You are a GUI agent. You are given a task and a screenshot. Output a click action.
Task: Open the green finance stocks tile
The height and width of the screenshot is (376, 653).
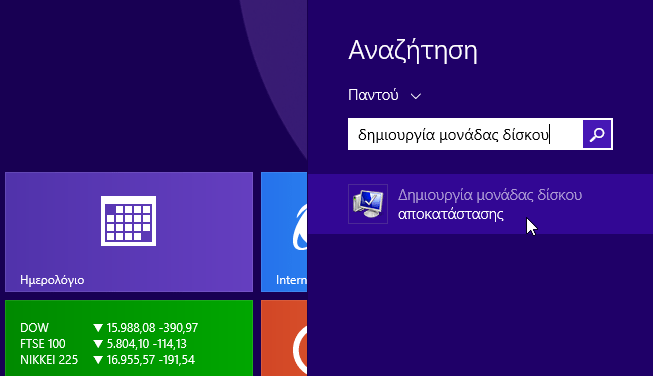[x=129, y=338]
